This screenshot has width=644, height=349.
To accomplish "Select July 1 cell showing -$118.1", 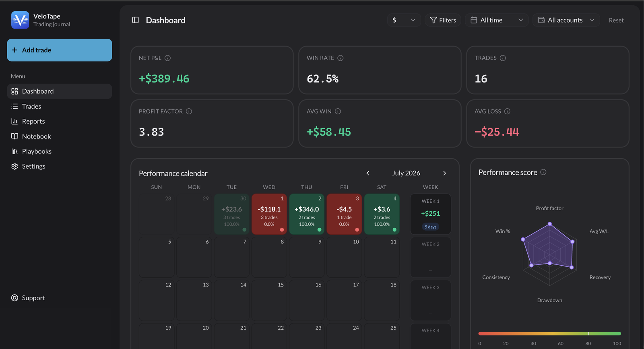I will click(x=269, y=214).
